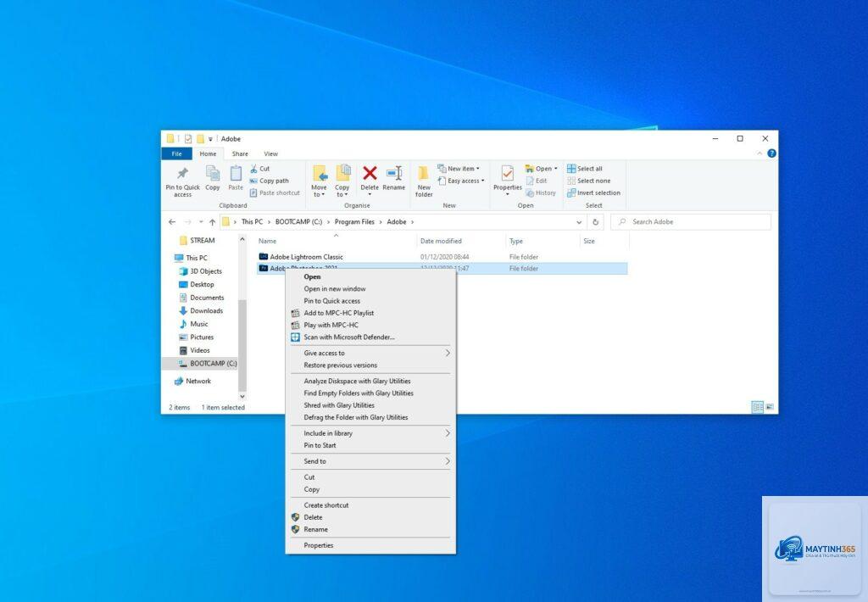This screenshot has width=868, height=602.
Task: Switch to large icons view icon
Action: tap(770, 407)
